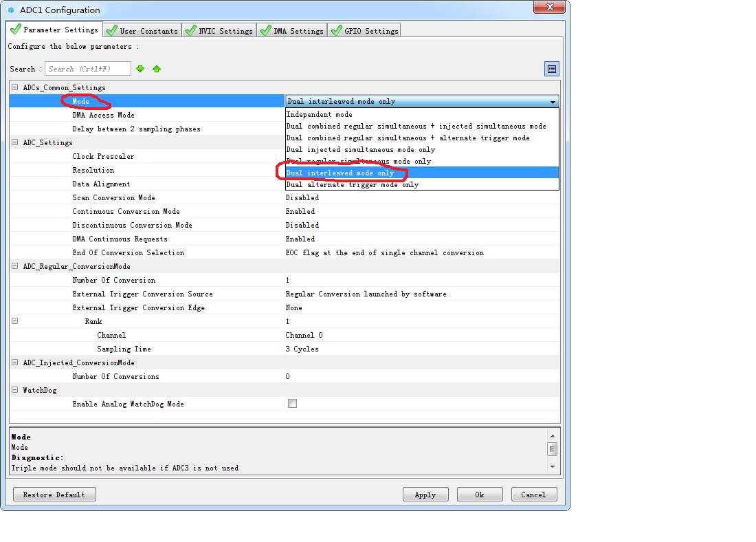Screen dimensions: 756x542
Task: Choose Dual combined regular simultaneous + alternate trigger mode
Action: click(x=422, y=138)
